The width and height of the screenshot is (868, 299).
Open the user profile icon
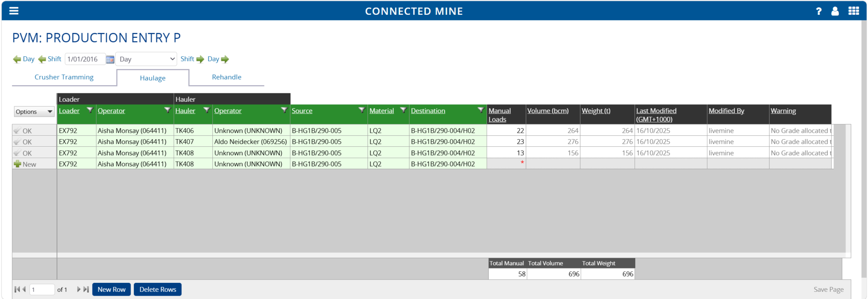click(835, 11)
